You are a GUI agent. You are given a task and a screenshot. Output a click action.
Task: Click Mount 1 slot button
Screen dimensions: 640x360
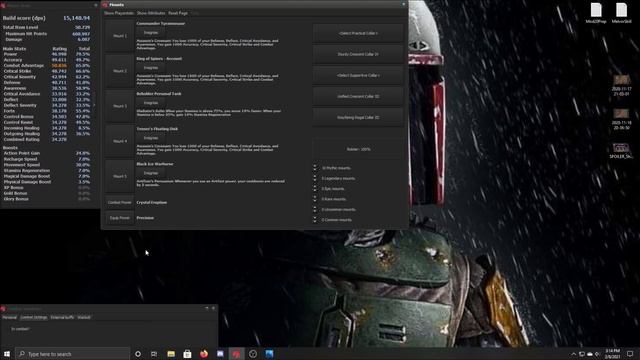(x=120, y=36)
